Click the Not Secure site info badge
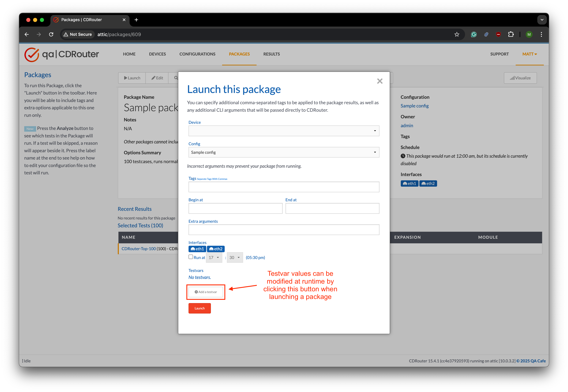This screenshot has height=392, width=568. (78, 34)
